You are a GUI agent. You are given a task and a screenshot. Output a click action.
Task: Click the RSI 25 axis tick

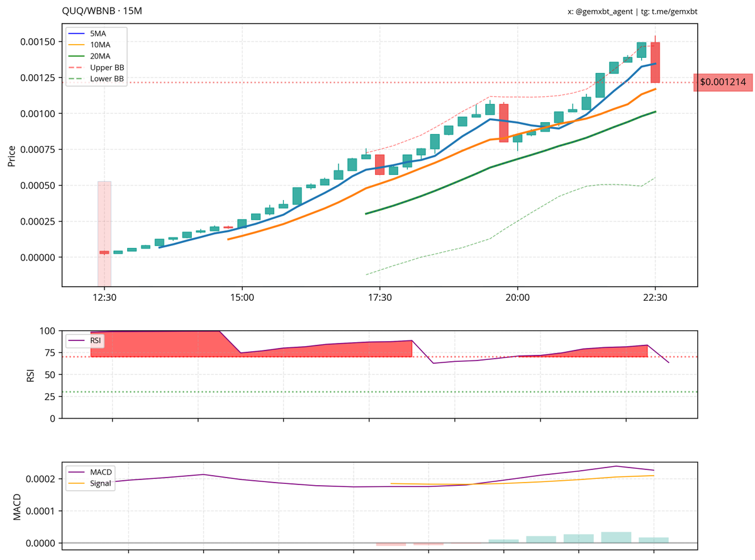pyautogui.click(x=50, y=396)
